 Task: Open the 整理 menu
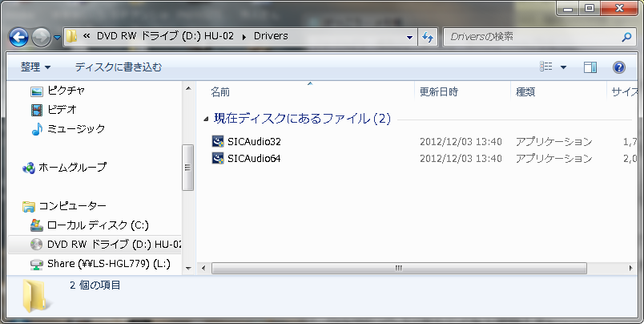(35, 67)
